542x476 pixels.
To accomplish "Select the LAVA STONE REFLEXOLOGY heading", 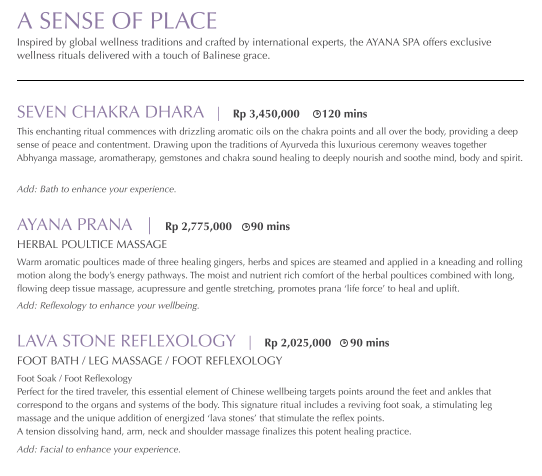I will click(126, 341).
